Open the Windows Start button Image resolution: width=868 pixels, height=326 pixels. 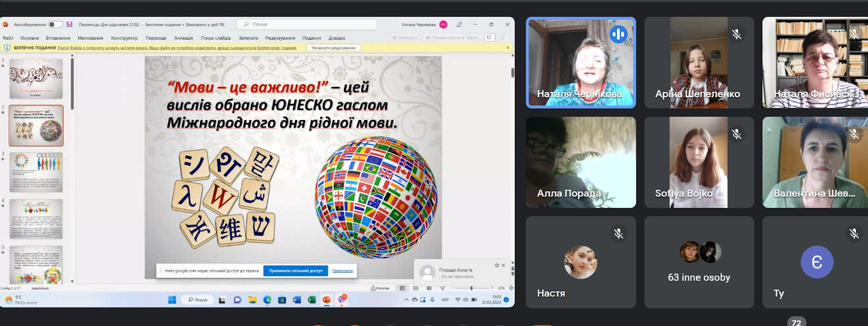172,299
